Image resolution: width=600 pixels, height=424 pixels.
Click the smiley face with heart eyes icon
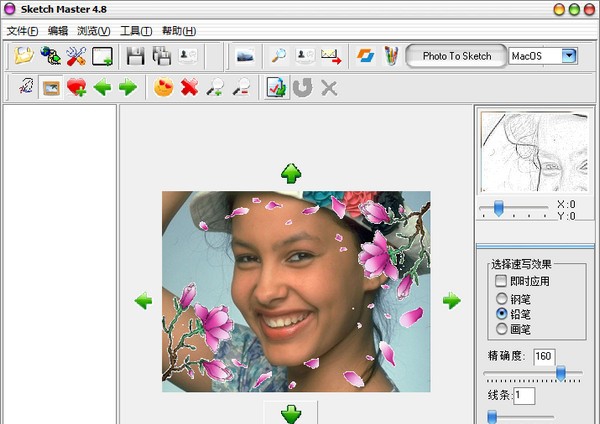coord(163,87)
